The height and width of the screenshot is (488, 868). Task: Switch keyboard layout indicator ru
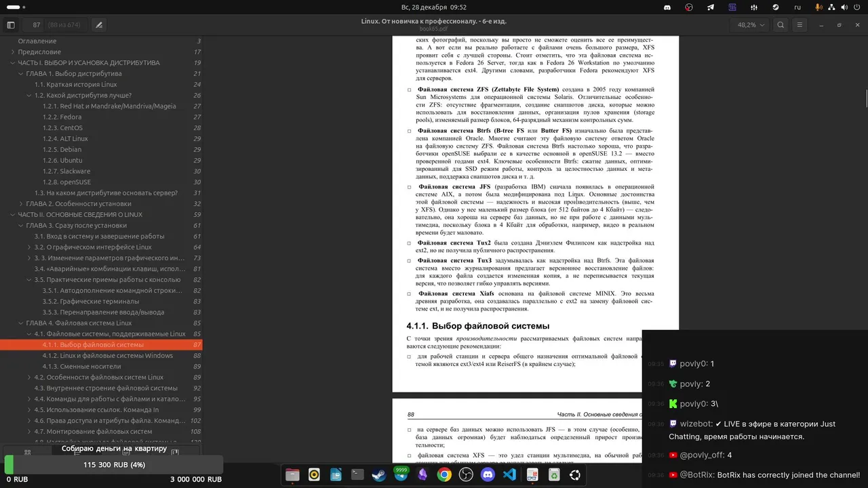[797, 7]
